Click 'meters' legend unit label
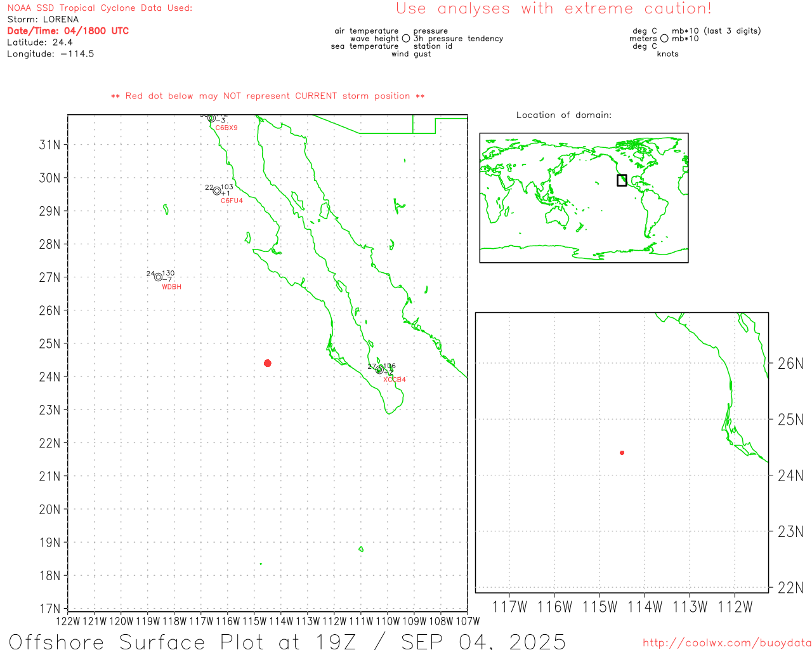 click(x=643, y=39)
